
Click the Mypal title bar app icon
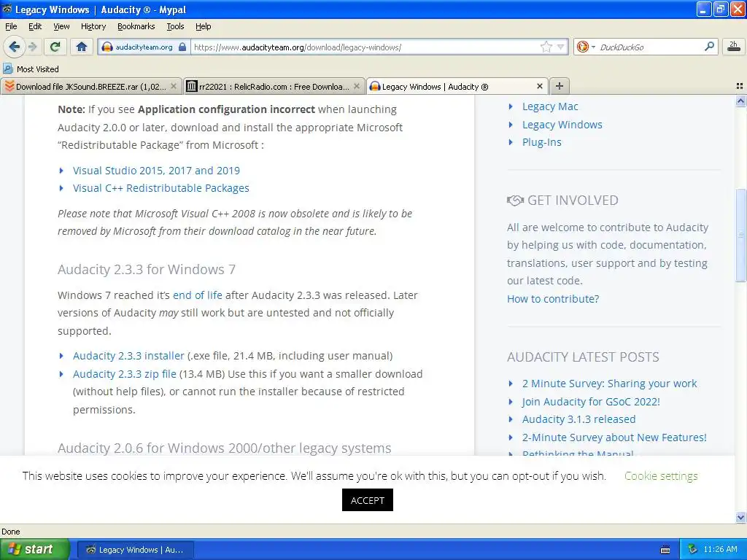point(7,9)
